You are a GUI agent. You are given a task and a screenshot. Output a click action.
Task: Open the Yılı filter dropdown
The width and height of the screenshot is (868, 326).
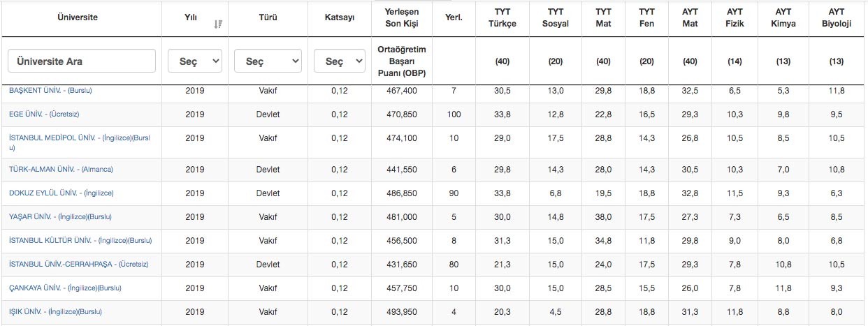[195, 61]
